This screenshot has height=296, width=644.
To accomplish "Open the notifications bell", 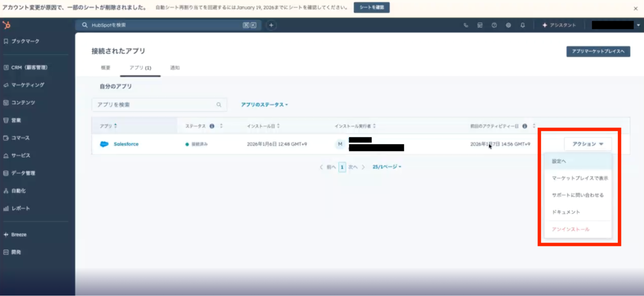I will point(523,25).
